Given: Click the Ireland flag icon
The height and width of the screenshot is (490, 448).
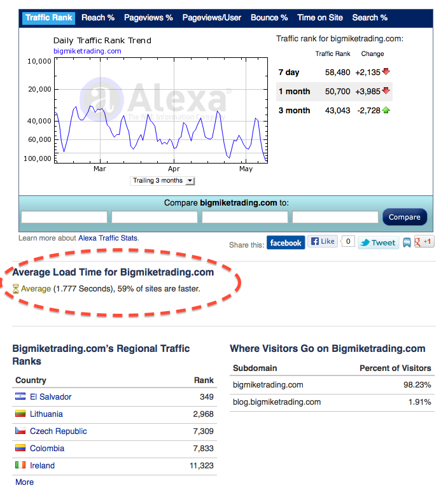Looking at the screenshot, I should tap(20, 465).
